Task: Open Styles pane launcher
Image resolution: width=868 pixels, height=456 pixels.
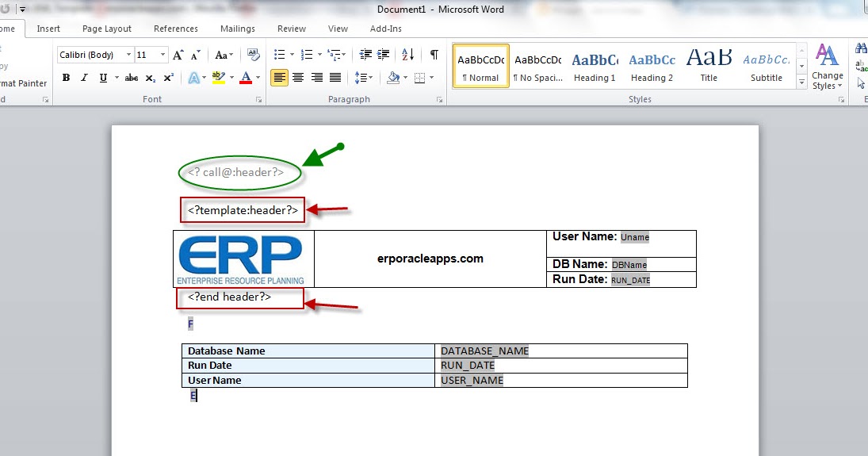Action: pyautogui.click(x=841, y=100)
